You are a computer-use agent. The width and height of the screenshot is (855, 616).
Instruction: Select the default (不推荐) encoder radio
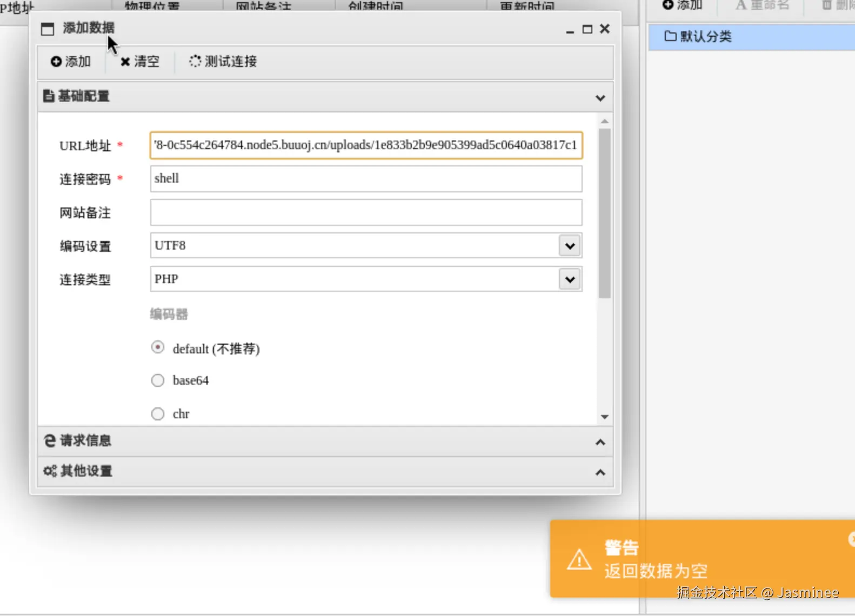(x=158, y=347)
